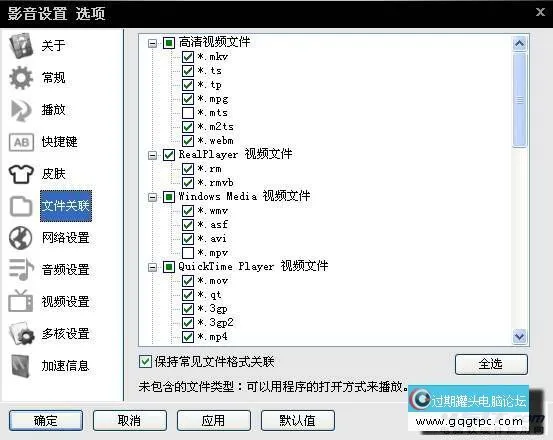Click the TV video settings icon

tap(21, 301)
